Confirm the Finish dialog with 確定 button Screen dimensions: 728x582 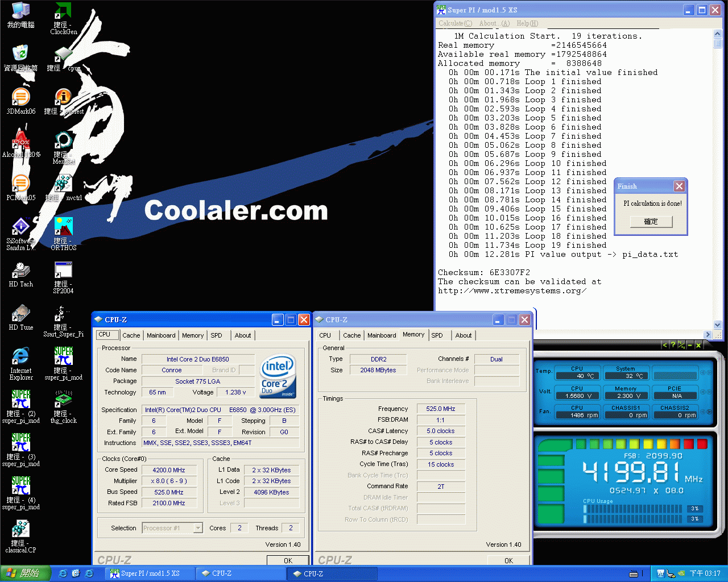(651, 222)
